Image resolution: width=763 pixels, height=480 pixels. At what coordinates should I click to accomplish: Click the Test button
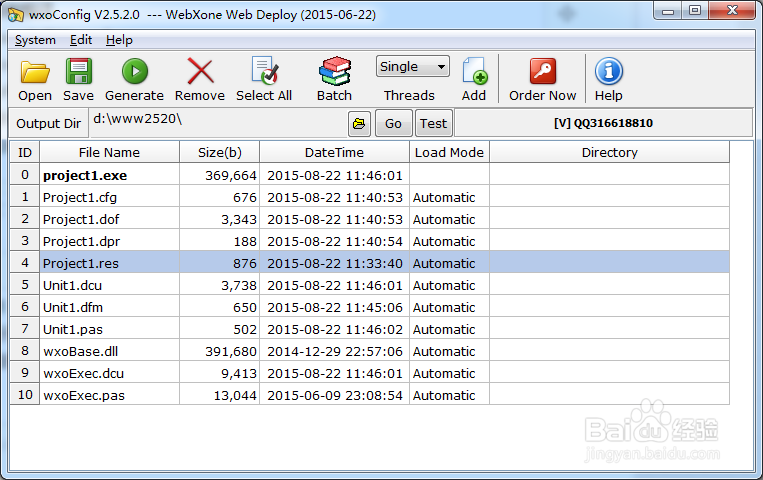click(434, 124)
